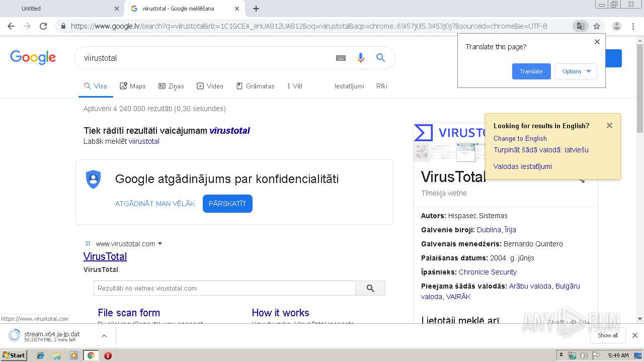Click the red antivirus taskbar icon
The image size is (644, 362).
point(108,355)
